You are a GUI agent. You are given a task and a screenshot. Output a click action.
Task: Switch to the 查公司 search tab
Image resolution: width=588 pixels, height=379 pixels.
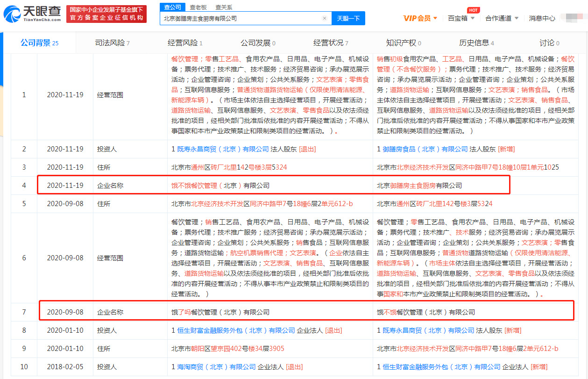coord(172,7)
